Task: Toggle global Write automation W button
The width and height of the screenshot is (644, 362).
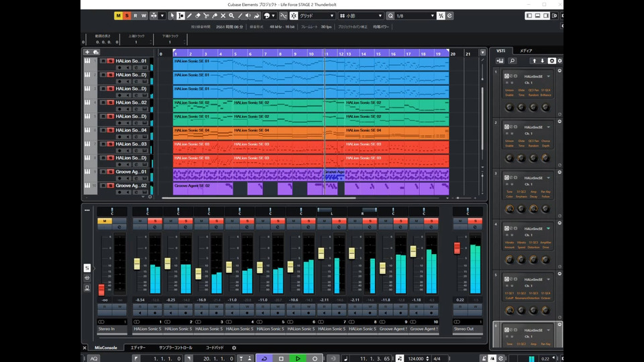Action: coord(144,15)
